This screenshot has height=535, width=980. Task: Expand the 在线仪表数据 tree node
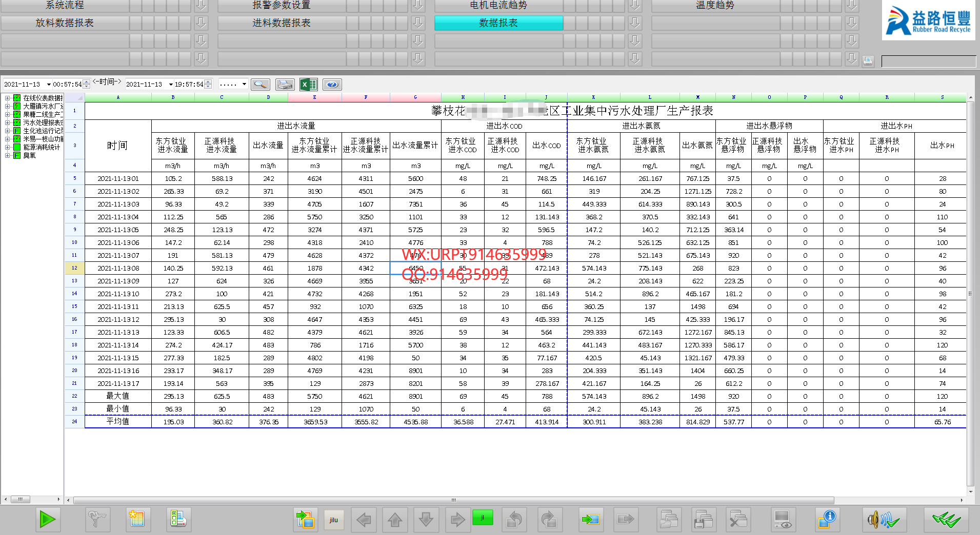(7, 98)
